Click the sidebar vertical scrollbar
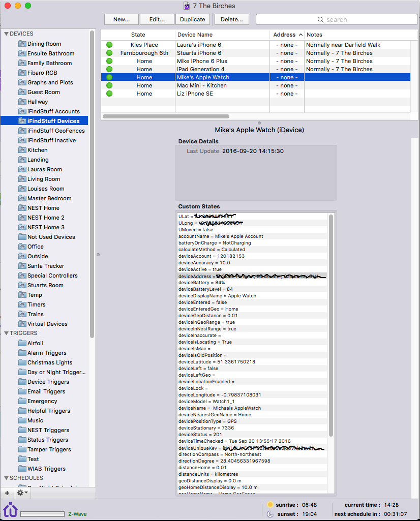This screenshot has height=521, width=420. [92, 185]
